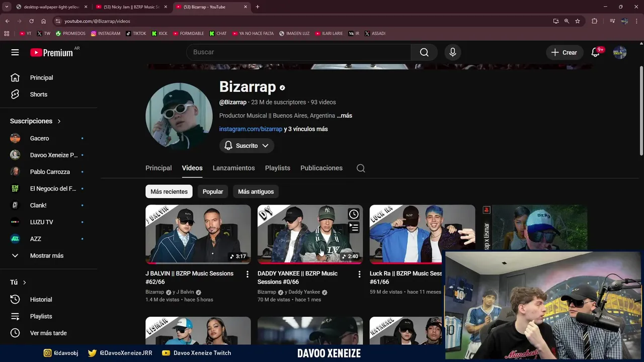Open browser extensions puzzle icon
Viewport: 644px width, 362px height.
coord(594,21)
